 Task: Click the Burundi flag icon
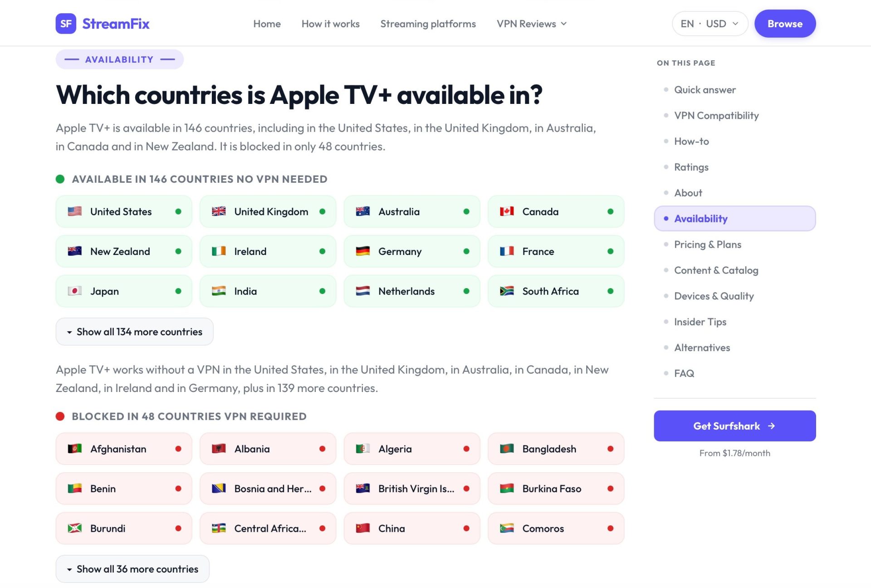pos(75,528)
